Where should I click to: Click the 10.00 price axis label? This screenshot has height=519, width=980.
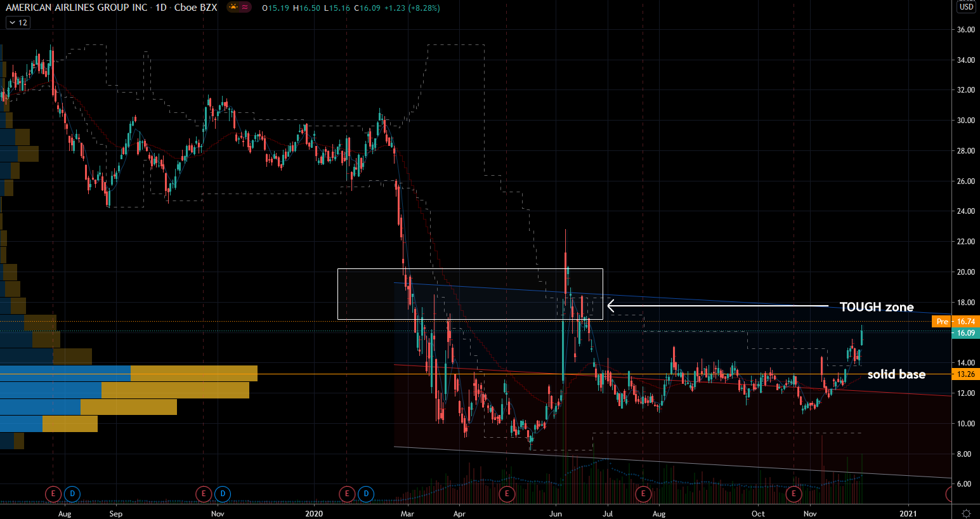965,424
